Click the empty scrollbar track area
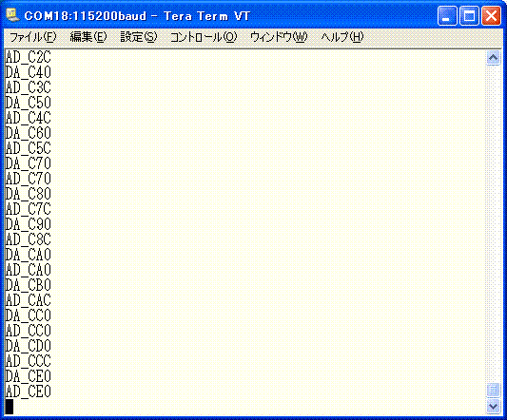The width and height of the screenshot is (507, 420). coord(493,224)
